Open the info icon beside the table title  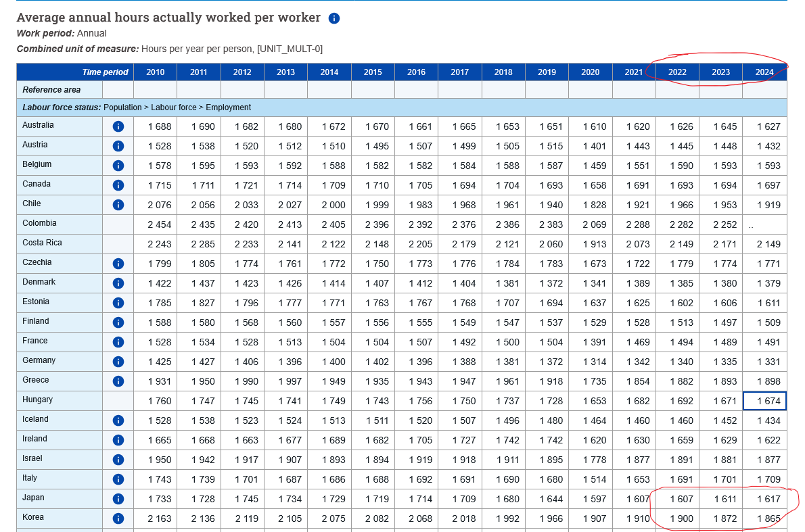[x=333, y=18]
